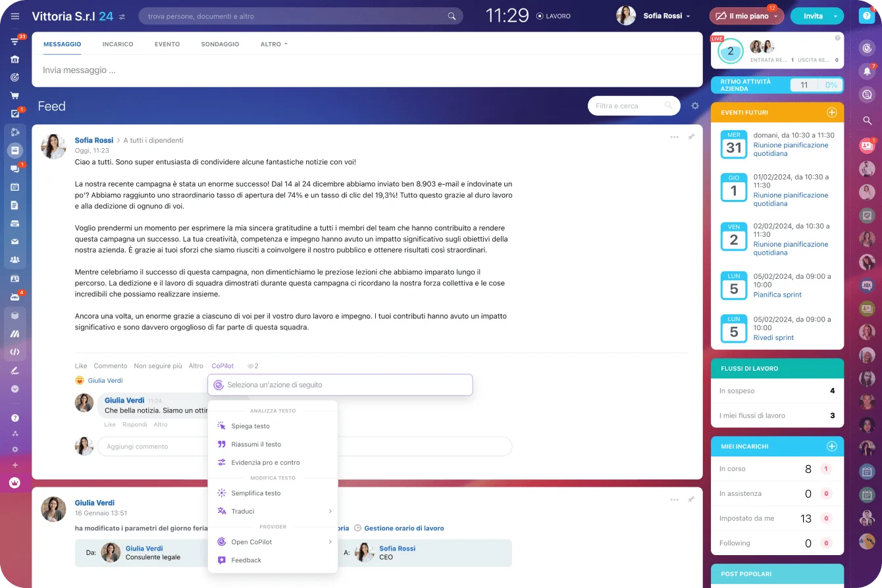The image size is (882, 588).
Task: Switch to the Sondaggio tab
Action: [x=220, y=44]
